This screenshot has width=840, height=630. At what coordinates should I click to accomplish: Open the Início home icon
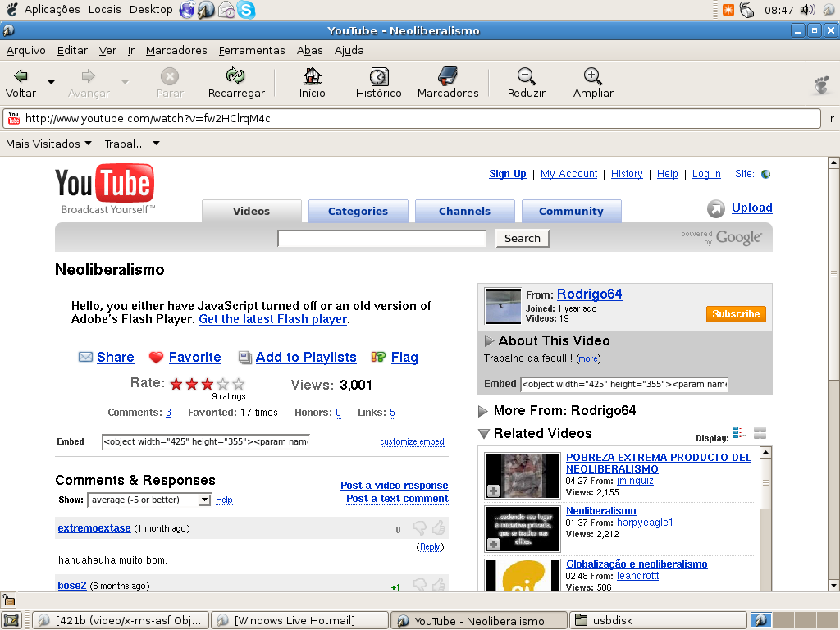312,76
